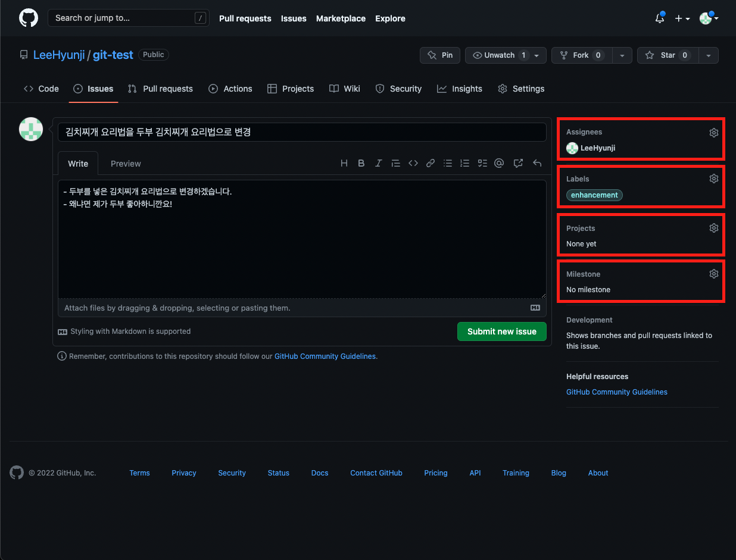736x560 pixels.
Task: Select the Write tab
Action: coord(78,164)
